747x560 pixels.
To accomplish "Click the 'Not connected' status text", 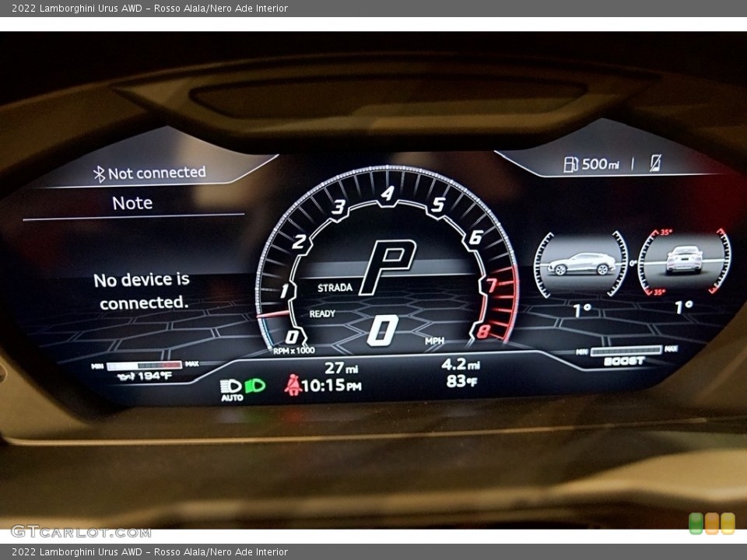I will point(156,173).
